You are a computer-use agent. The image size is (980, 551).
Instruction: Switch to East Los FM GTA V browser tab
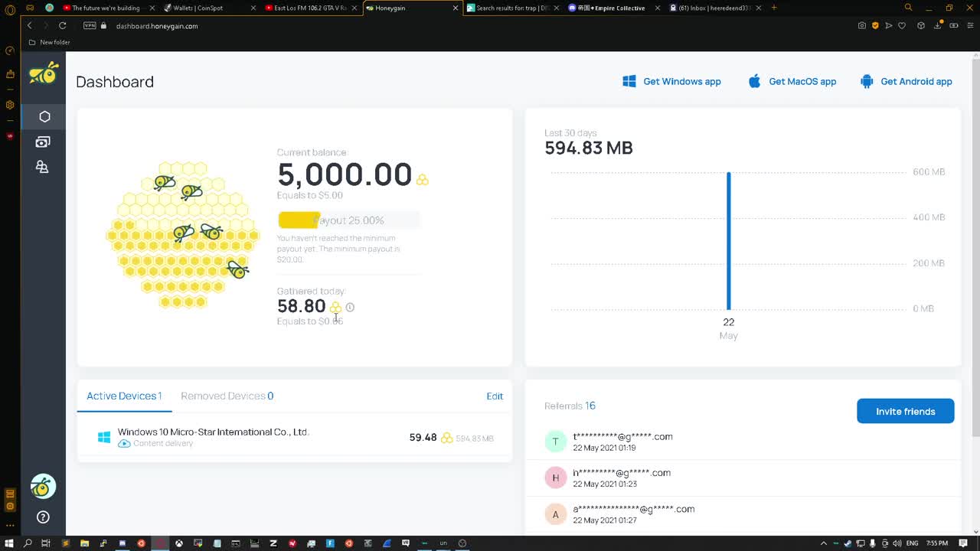tap(311, 8)
